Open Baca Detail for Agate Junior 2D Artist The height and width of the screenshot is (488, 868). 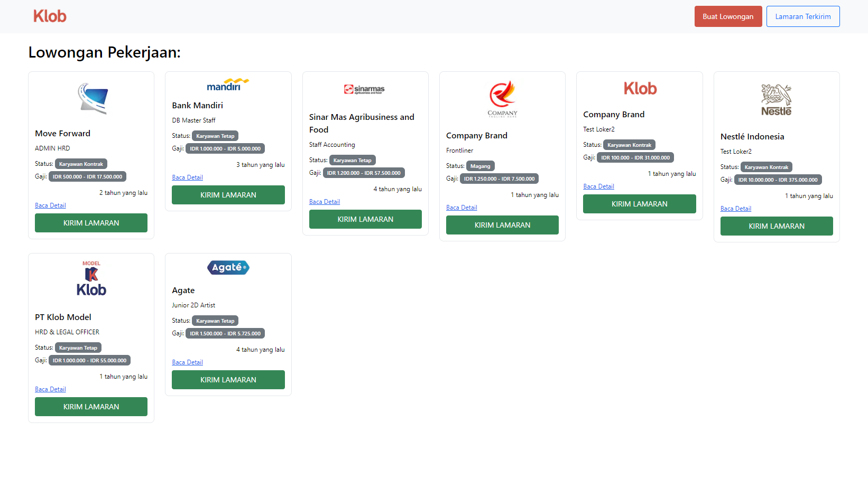[187, 362]
